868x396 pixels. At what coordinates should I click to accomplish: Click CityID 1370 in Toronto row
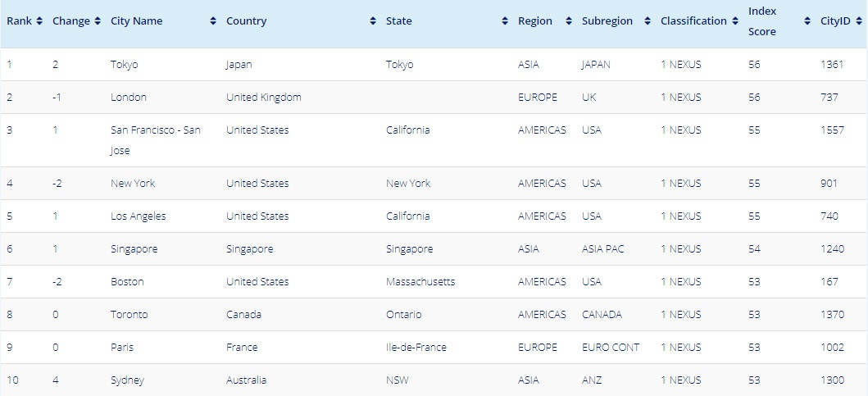coord(832,315)
